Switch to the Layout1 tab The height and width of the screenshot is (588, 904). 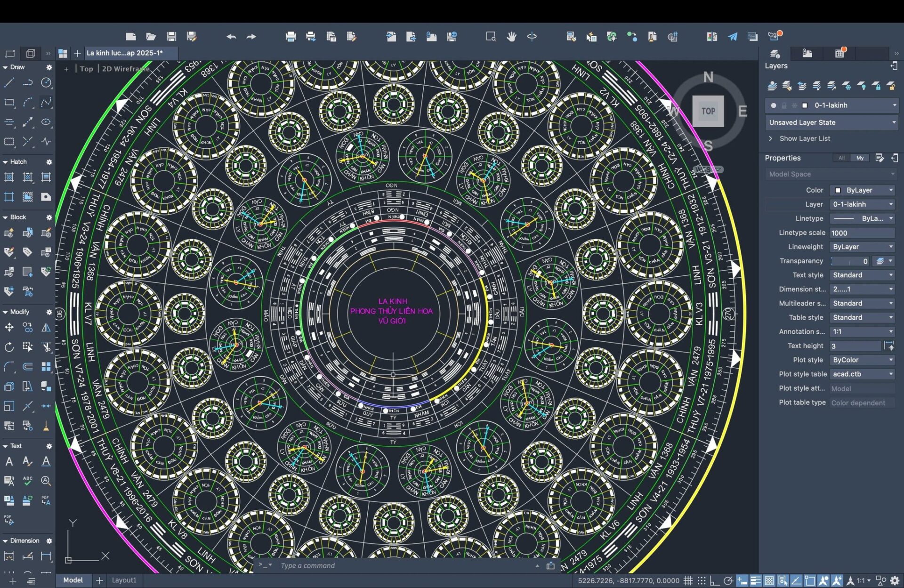click(x=124, y=580)
